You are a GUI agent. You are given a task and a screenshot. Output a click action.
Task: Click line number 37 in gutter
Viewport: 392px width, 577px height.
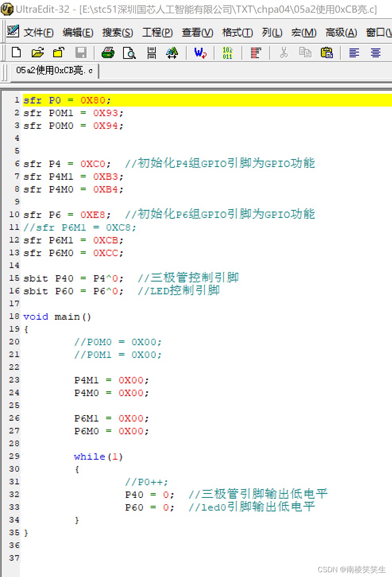coord(14,558)
